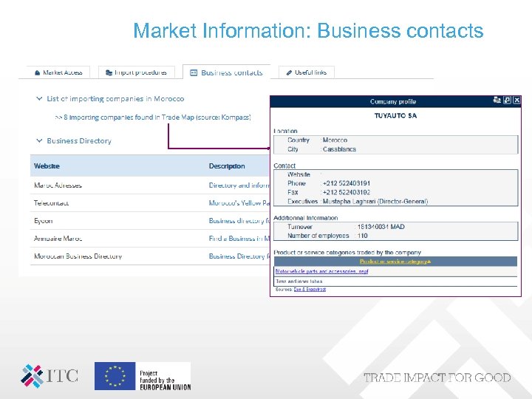
Task: Click the Business contacts card icon
Action: pos(194,72)
